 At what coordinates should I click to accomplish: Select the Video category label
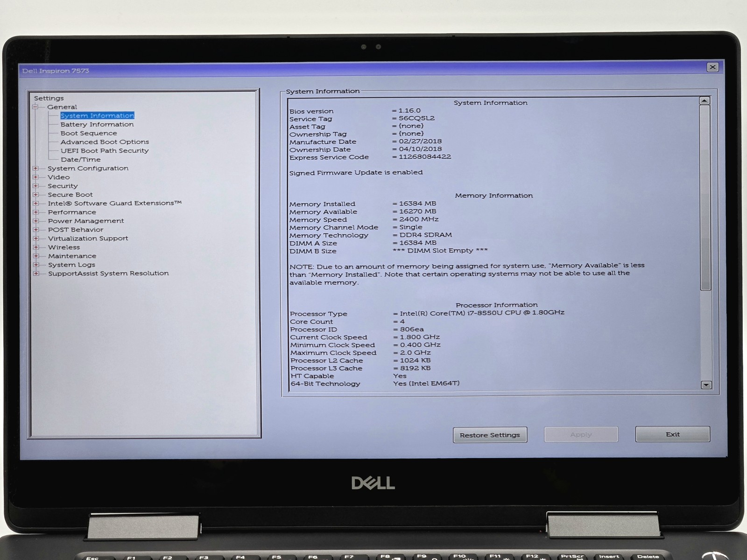tap(58, 177)
